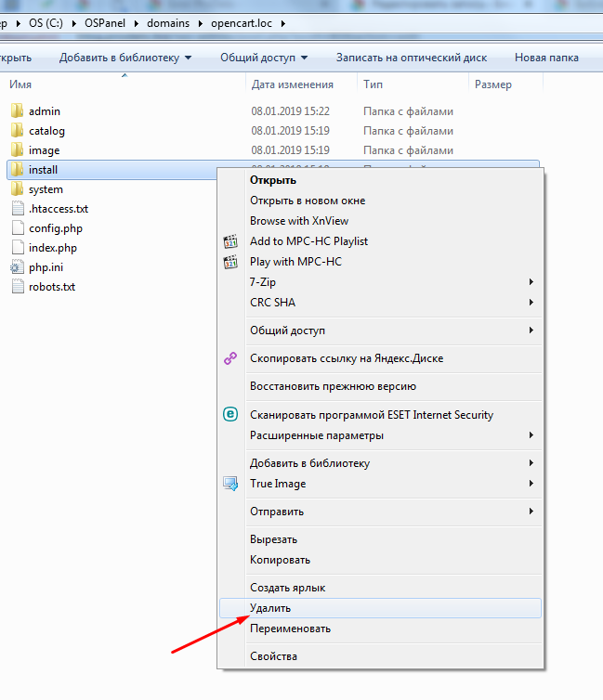Open Свойства from the context menu
603x700 pixels.
[273, 656]
